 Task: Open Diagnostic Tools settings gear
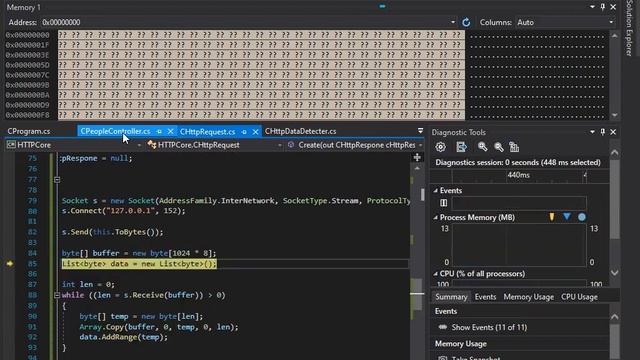(440, 147)
